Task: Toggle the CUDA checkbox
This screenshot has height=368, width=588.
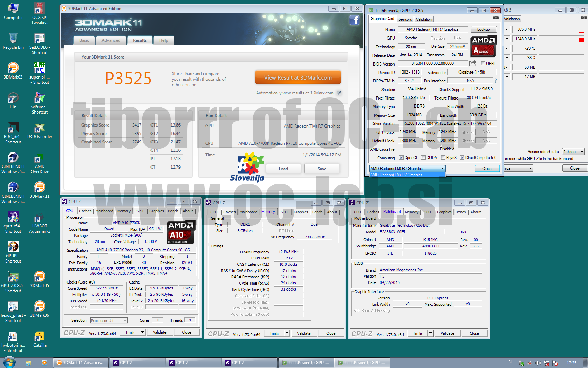Action: click(x=423, y=158)
